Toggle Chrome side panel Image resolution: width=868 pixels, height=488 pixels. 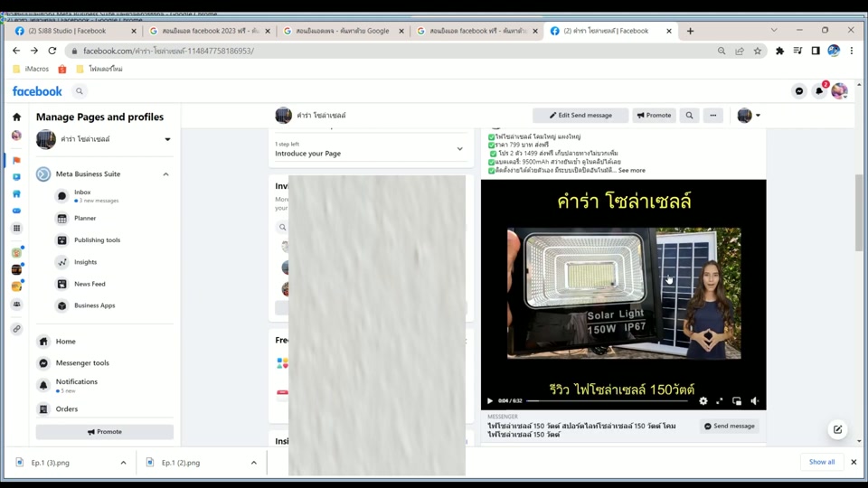pyautogui.click(x=816, y=52)
